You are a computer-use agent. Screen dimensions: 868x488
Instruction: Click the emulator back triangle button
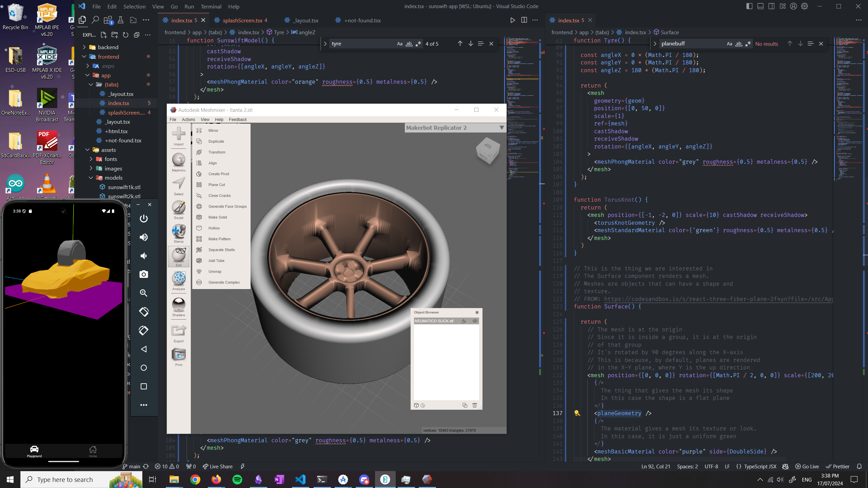tap(144, 349)
